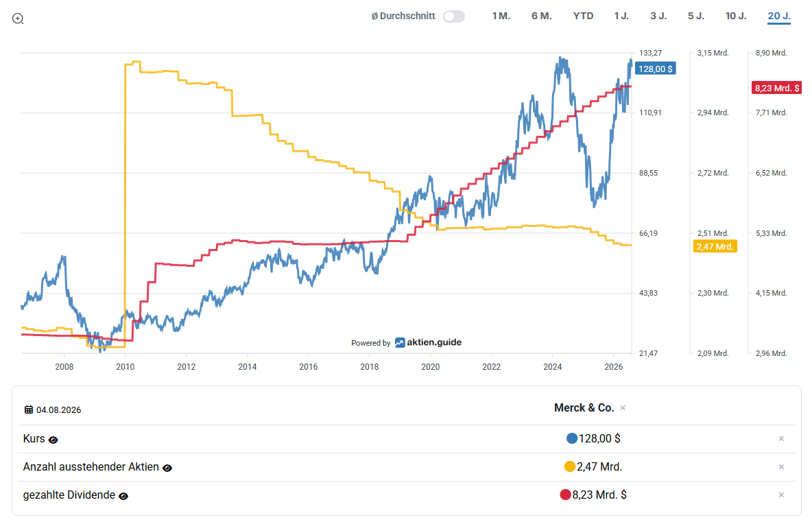Image resolution: width=812 pixels, height=522 pixels.
Task: Click the date 04.08.2026
Action: click(x=58, y=410)
